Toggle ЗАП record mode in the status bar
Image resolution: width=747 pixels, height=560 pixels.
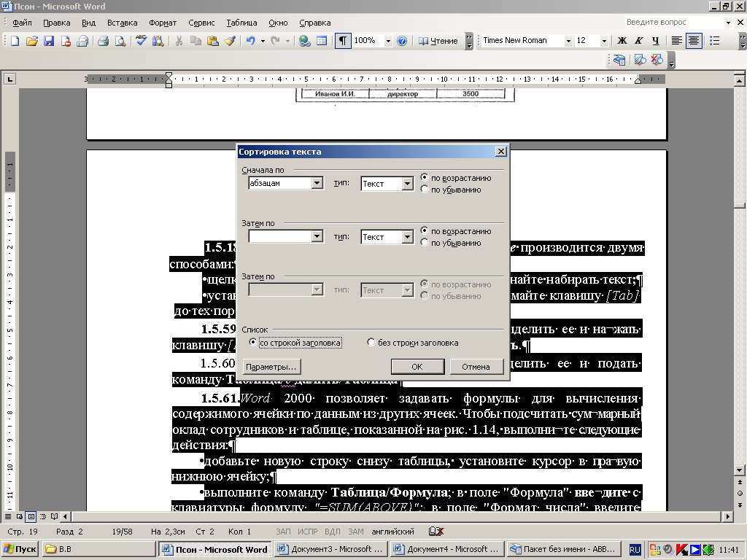tap(283, 532)
